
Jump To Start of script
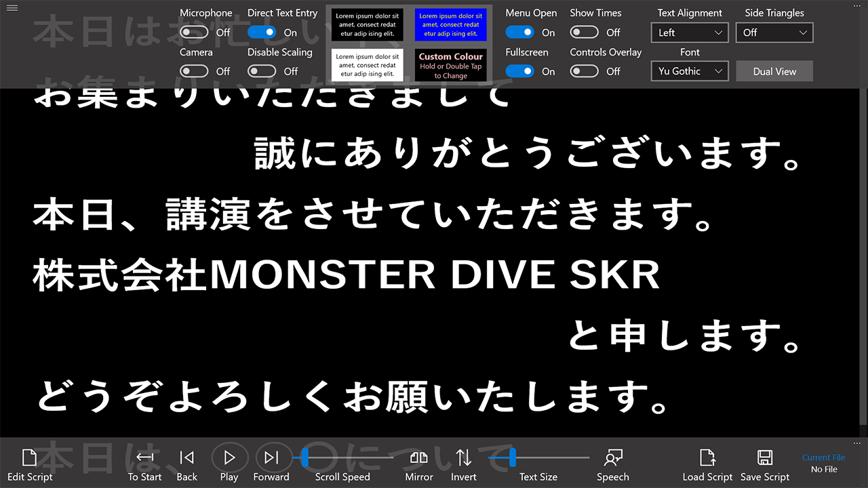point(145,458)
